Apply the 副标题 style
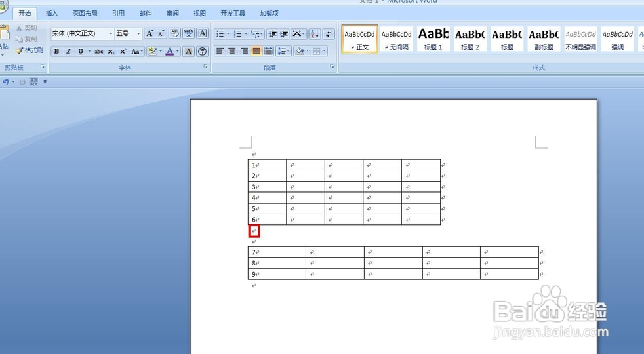The image size is (644, 354). (x=544, y=39)
